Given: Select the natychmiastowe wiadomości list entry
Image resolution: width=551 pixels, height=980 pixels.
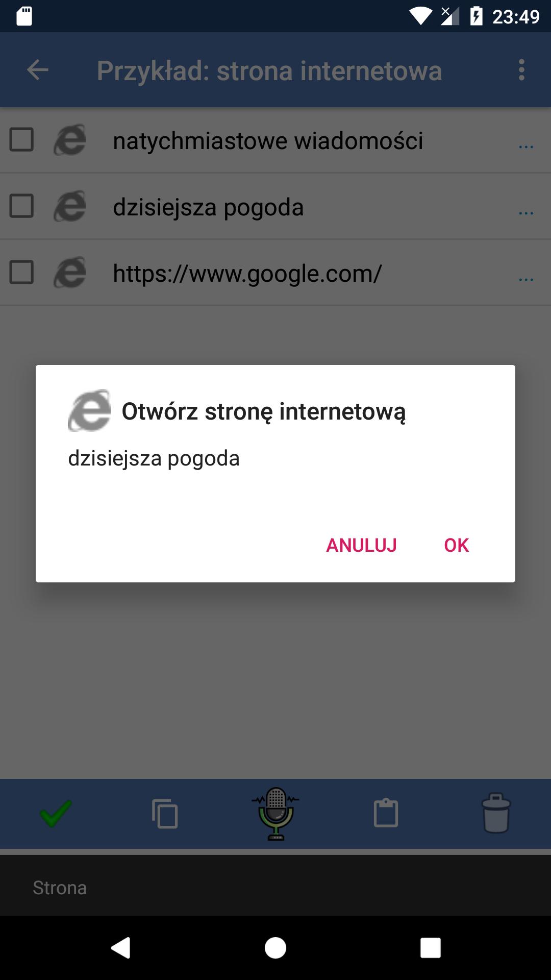Looking at the screenshot, I should [275, 140].
